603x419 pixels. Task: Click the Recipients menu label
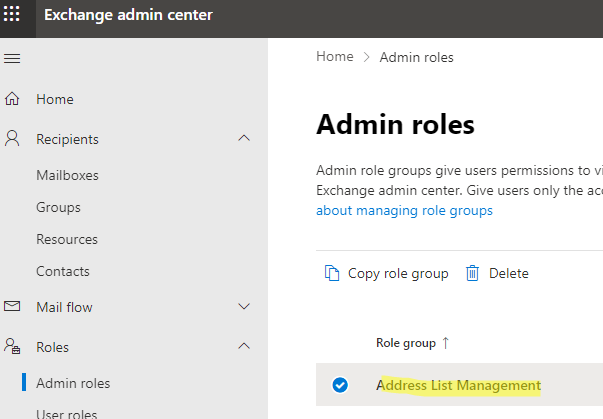(x=67, y=139)
